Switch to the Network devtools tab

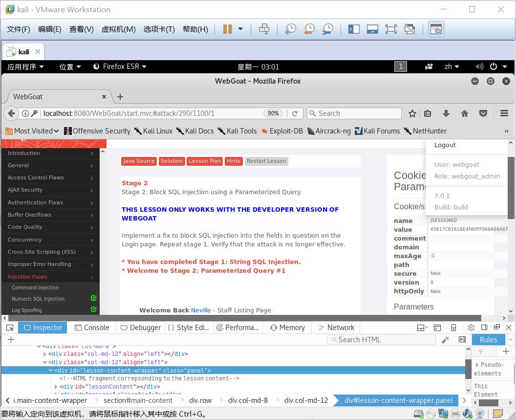pos(336,328)
